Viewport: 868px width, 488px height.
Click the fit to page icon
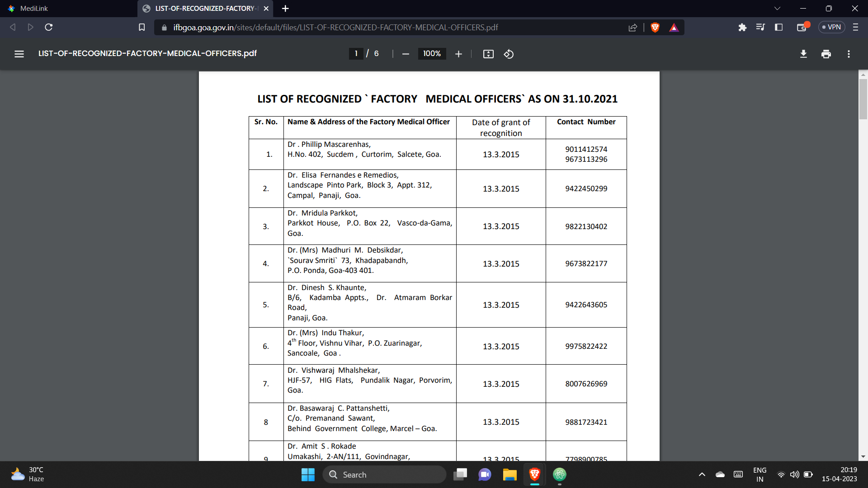[x=488, y=54]
